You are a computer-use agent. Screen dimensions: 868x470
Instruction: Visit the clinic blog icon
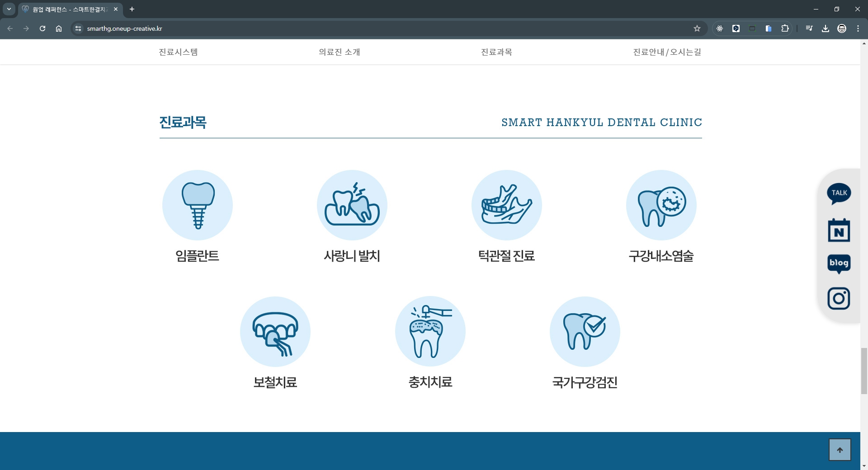click(839, 264)
